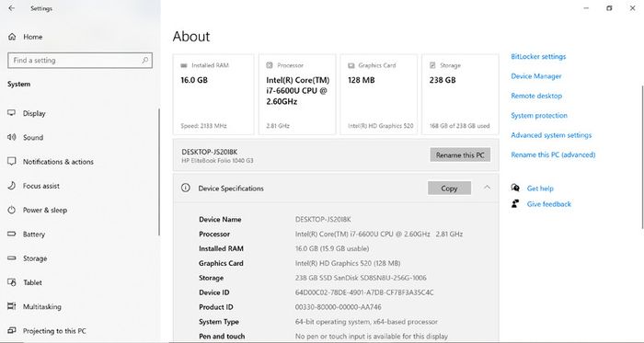The height and width of the screenshot is (343, 644).
Task: Open Rename this PC (advanced) link
Action: [x=553, y=155]
